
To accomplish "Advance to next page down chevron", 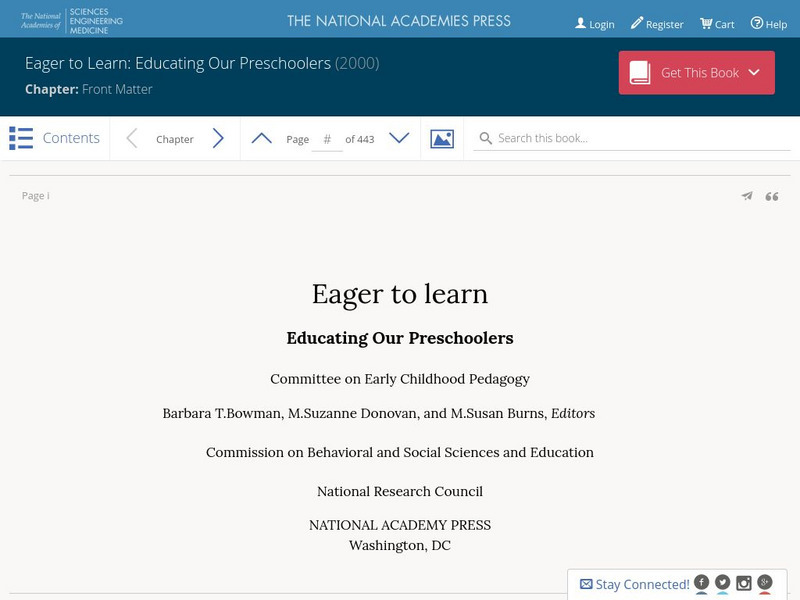I will click(399, 139).
